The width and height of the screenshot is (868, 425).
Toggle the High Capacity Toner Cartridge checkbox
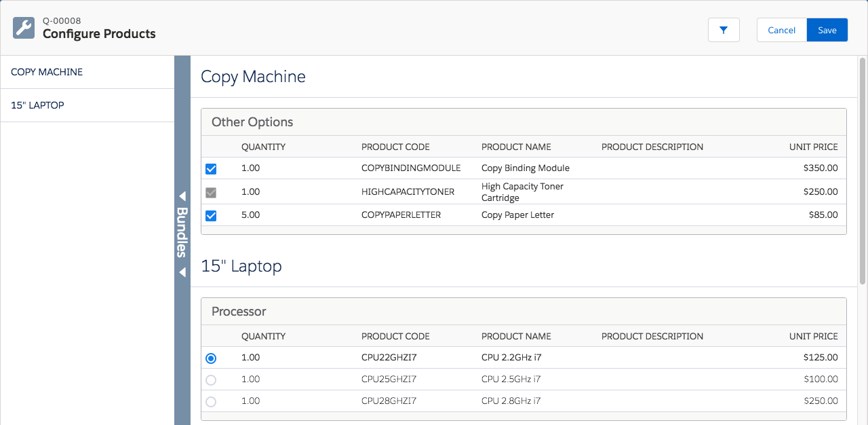point(211,192)
